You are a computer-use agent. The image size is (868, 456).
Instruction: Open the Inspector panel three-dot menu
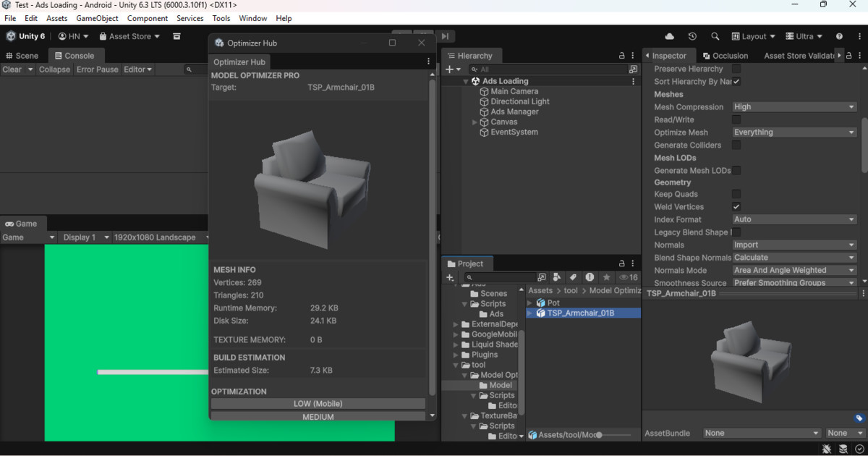pyautogui.click(x=861, y=56)
